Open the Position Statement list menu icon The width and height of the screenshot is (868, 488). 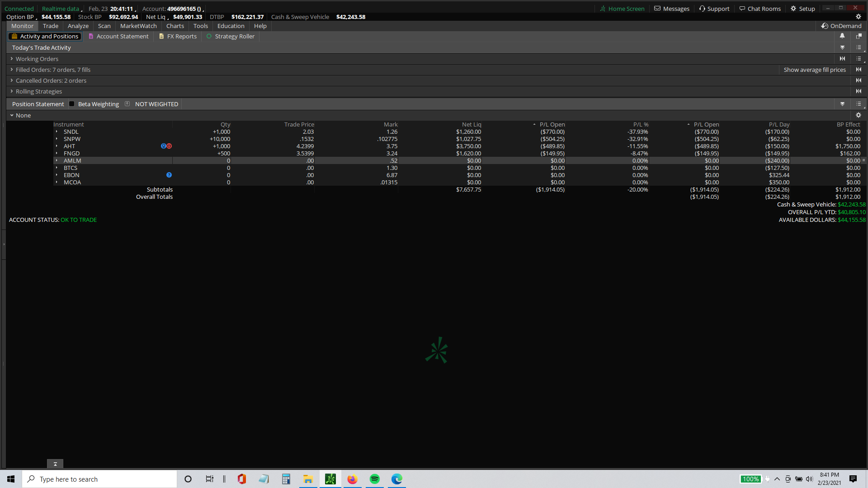click(x=859, y=104)
